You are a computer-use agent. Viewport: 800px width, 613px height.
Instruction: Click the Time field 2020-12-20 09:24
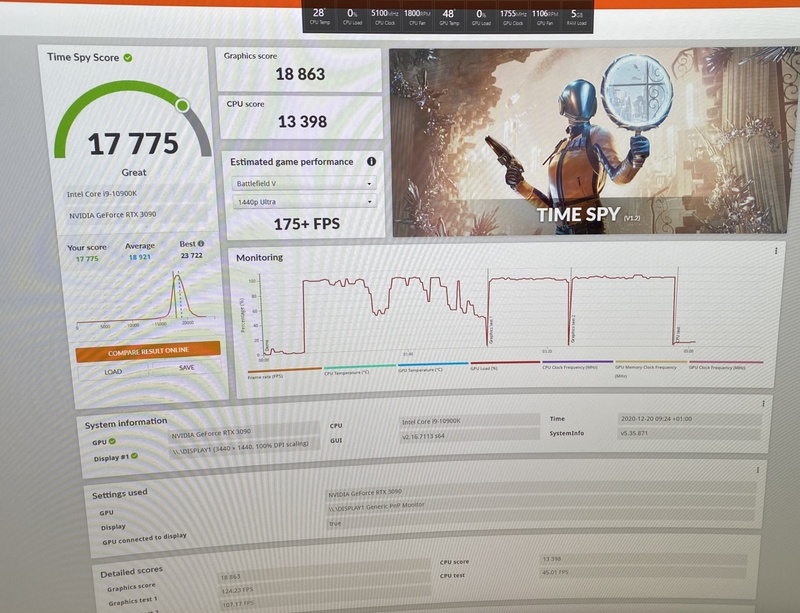coord(689,419)
